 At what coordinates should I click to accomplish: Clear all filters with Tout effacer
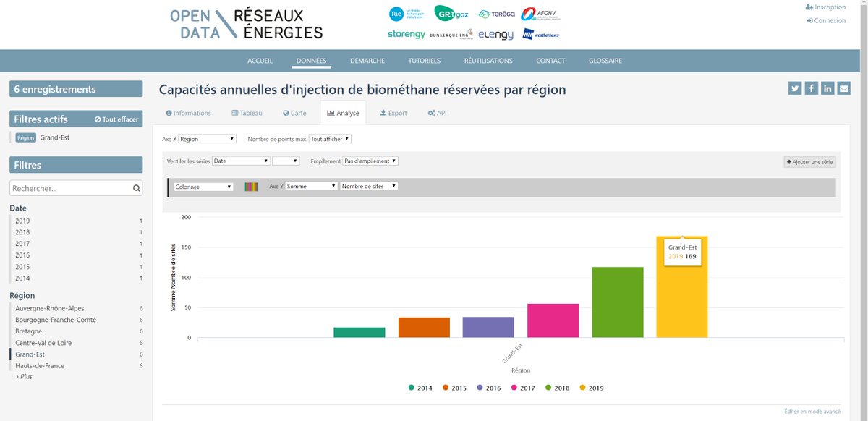coord(116,119)
